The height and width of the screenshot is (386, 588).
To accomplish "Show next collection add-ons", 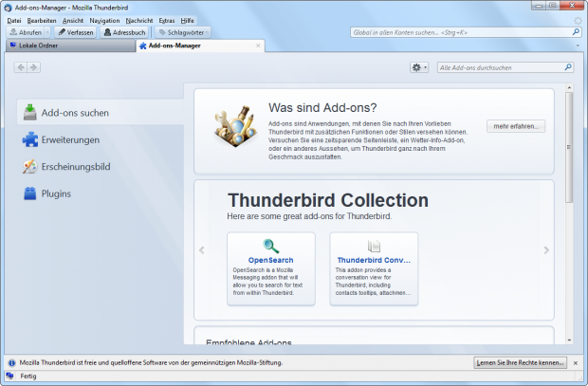I will (x=546, y=250).
